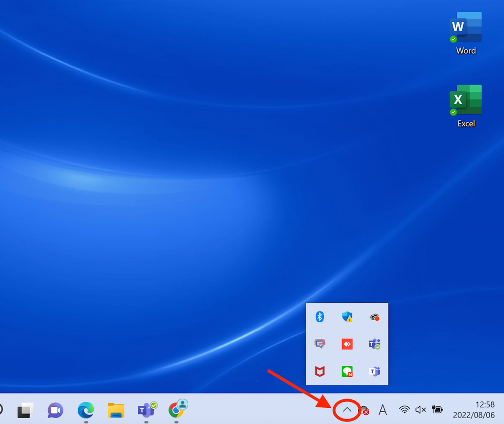Unmute the speaker in the system tray
The width and height of the screenshot is (504, 424).
tap(420, 410)
